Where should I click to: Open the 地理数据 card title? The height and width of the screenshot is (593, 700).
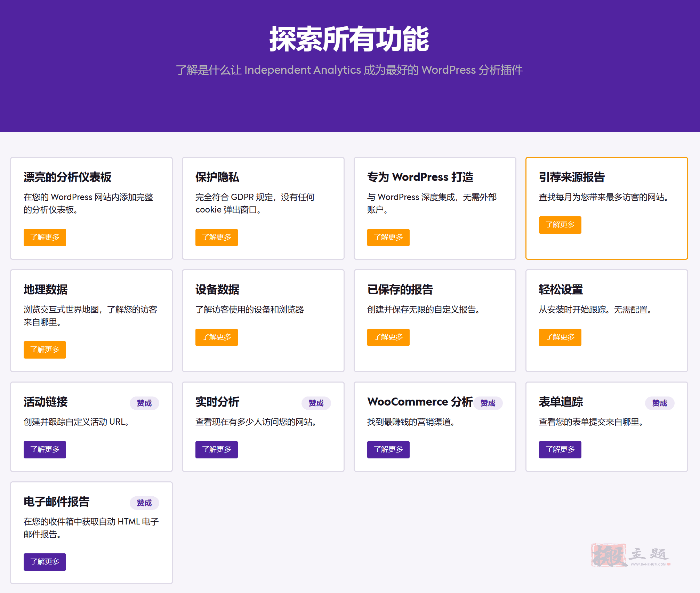click(x=46, y=290)
